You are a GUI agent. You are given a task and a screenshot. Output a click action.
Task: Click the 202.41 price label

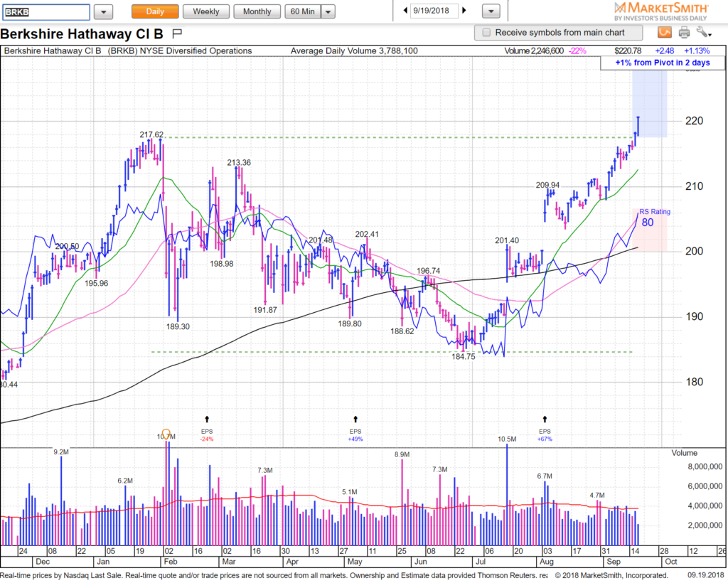coord(367,234)
